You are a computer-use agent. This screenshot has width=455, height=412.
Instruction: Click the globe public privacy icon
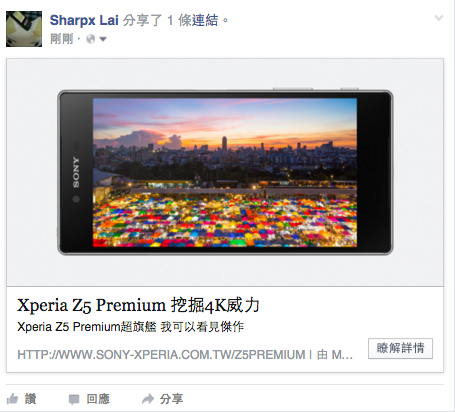[90, 39]
